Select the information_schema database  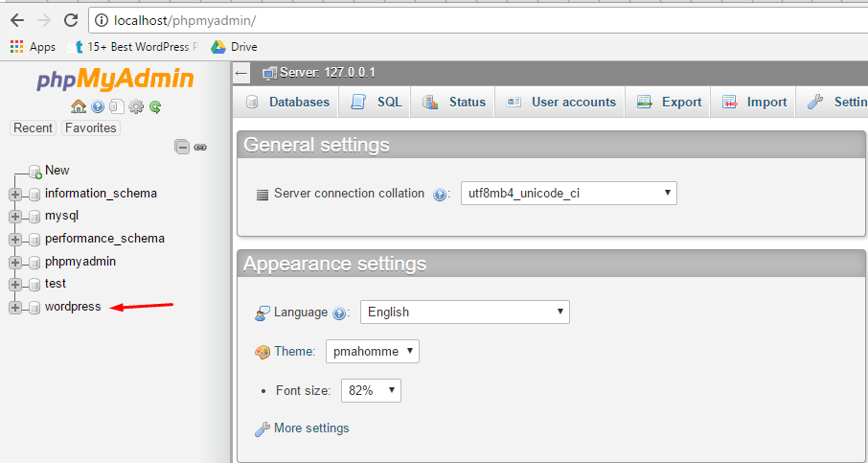pyautogui.click(x=101, y=194)
